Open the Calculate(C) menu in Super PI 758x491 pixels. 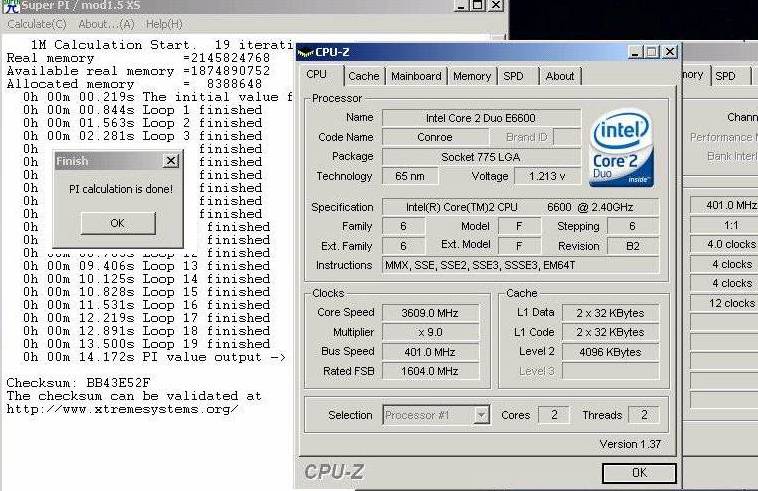click(36, 24)
